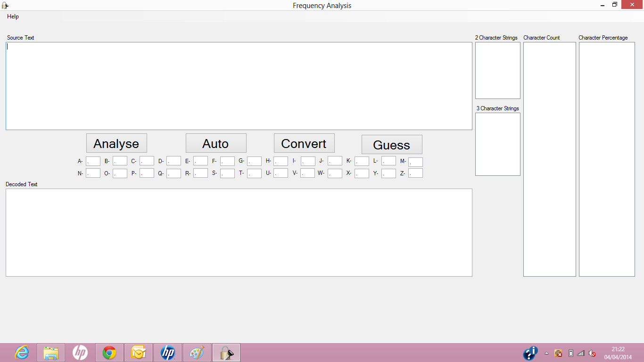
Task: Click the substitution field for letter A
Action: pyautogui.click(x=93, y=161)
